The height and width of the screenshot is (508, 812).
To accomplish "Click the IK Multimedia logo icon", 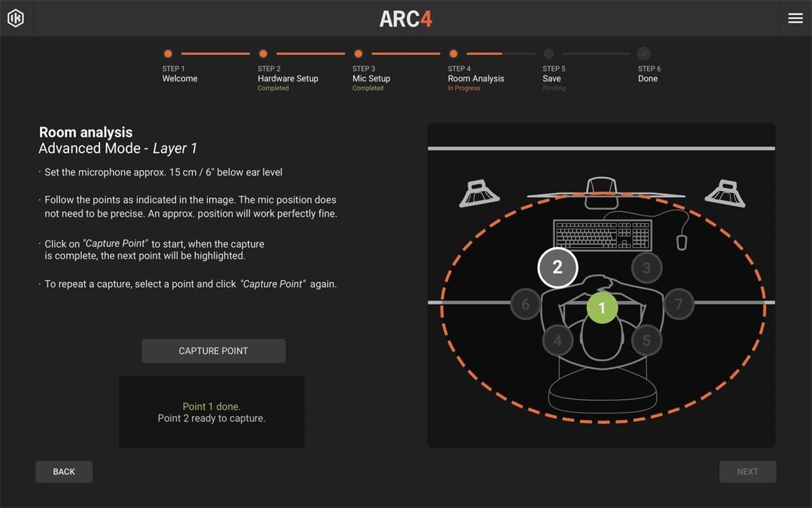I will [x=16, y=18].
